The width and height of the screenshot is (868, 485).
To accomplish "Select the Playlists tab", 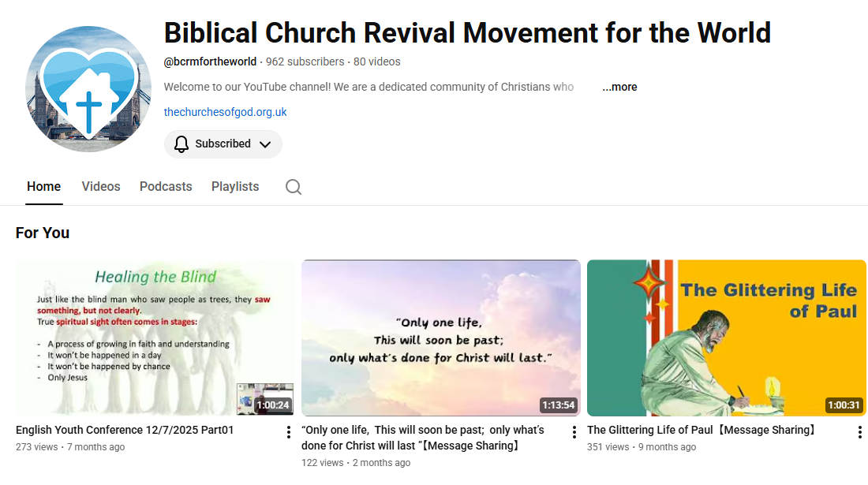I will click(235, 186).
